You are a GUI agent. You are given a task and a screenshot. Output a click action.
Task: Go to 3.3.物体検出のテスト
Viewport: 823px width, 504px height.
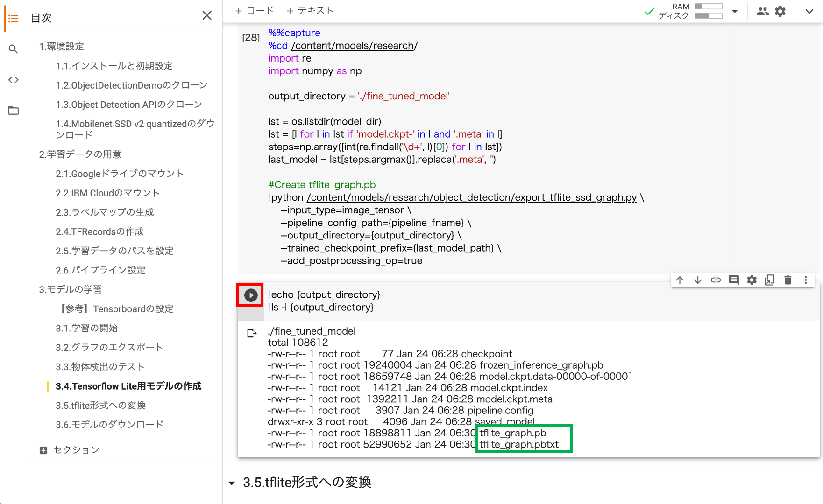click(x=100, y=367)
